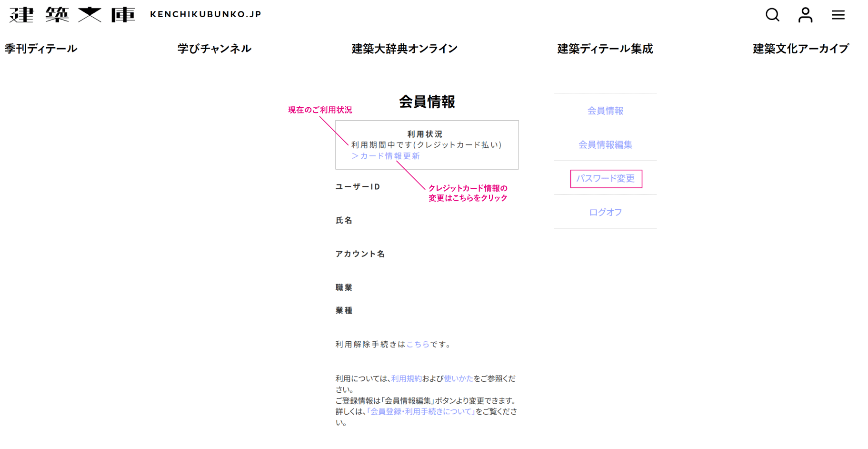This screenshot has width=868, height=449.
Task: Open the hamburger menu icon
Action: [838, 15]
